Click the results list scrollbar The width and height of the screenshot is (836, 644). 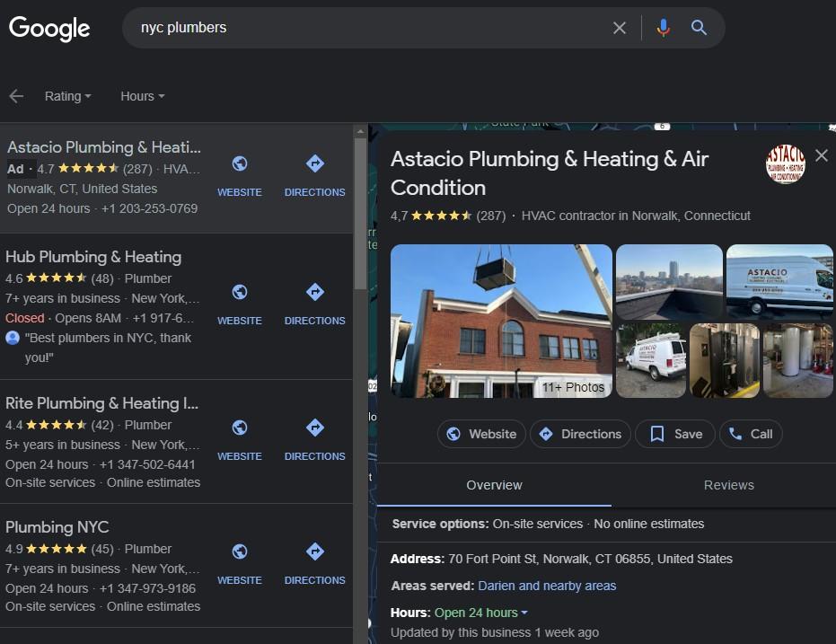[360, 213]
